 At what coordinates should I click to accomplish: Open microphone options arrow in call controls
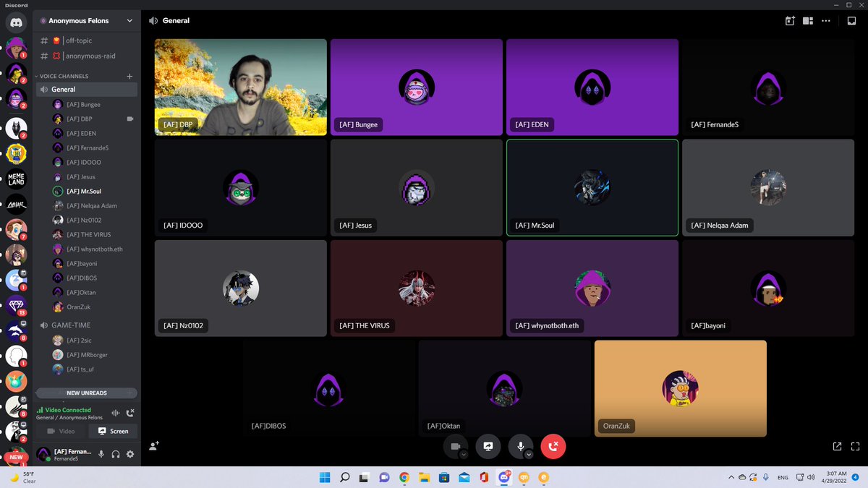pyautogui.click(x=529, y=455)
